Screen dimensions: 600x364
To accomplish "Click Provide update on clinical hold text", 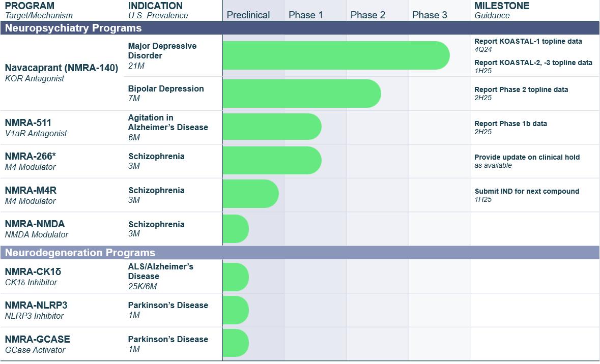I will 527,157.
